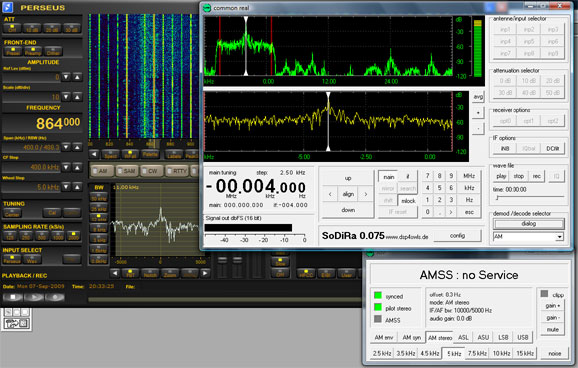Click the CF Step down arrow
This screenshot has height=368, width=578.
(66, 167)
